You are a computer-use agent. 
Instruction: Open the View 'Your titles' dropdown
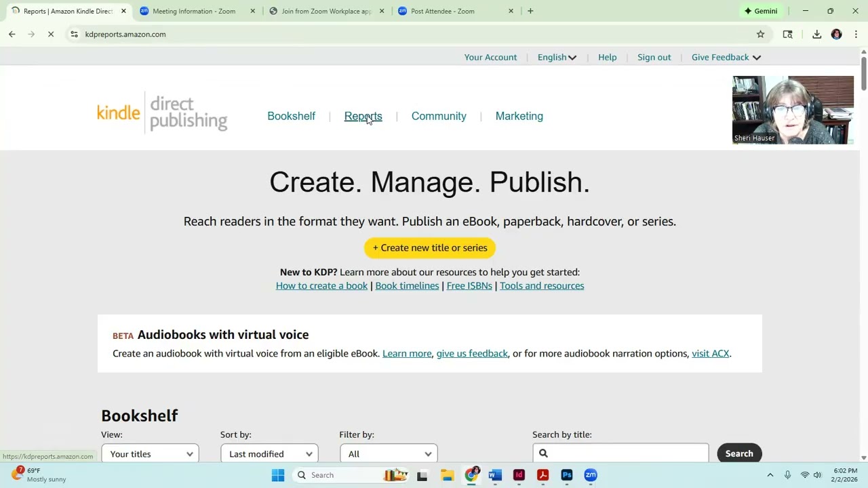(x=150, y=453)
